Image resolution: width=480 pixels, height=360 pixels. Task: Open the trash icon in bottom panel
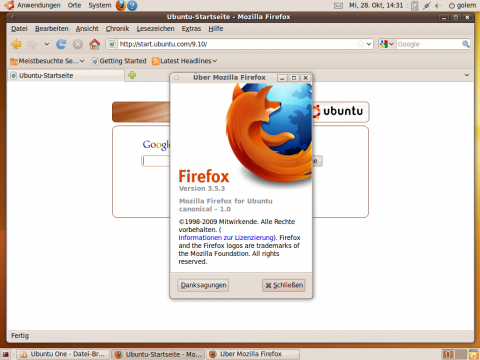474,354
